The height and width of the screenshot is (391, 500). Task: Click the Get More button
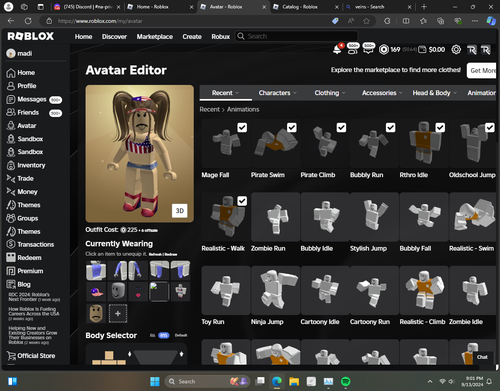tap(482, 70)
